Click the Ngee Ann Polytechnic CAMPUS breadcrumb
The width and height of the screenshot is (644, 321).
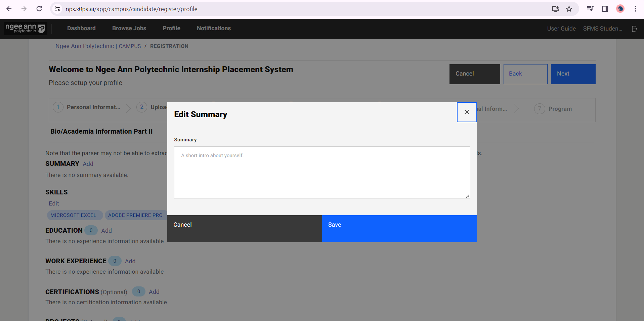pyautogui.click(x=98, y=46)
